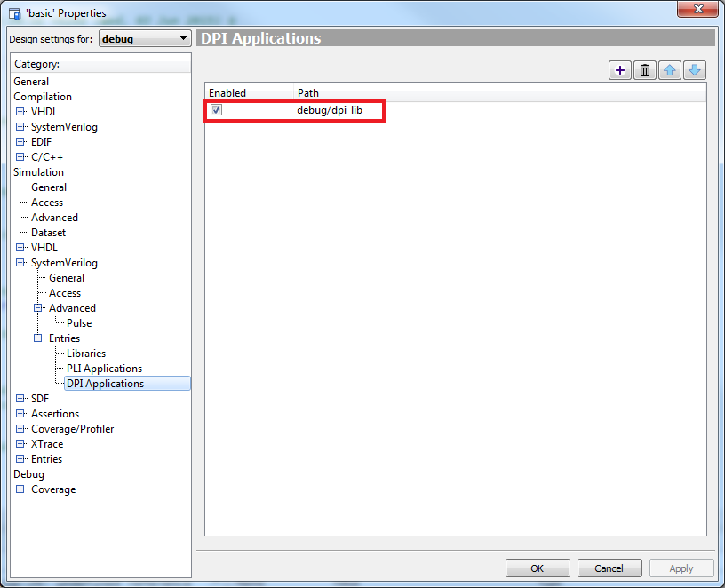Click the Properties window title bar icon
Viewport: 725px width, 588px height.
point(14,13)
